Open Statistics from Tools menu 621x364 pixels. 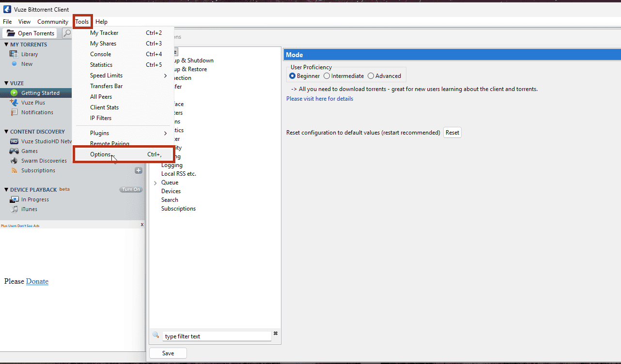coord(123,65)
